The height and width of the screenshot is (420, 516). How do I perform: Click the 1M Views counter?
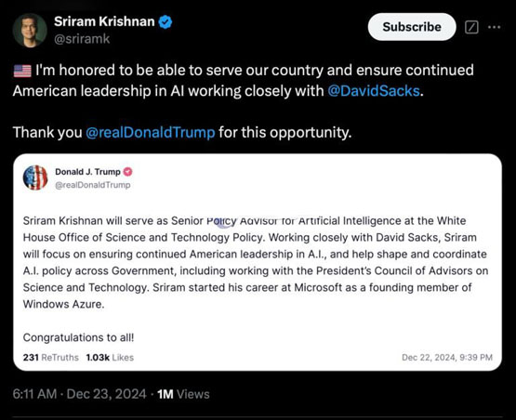pyautogui.click(x=183, y=394)
